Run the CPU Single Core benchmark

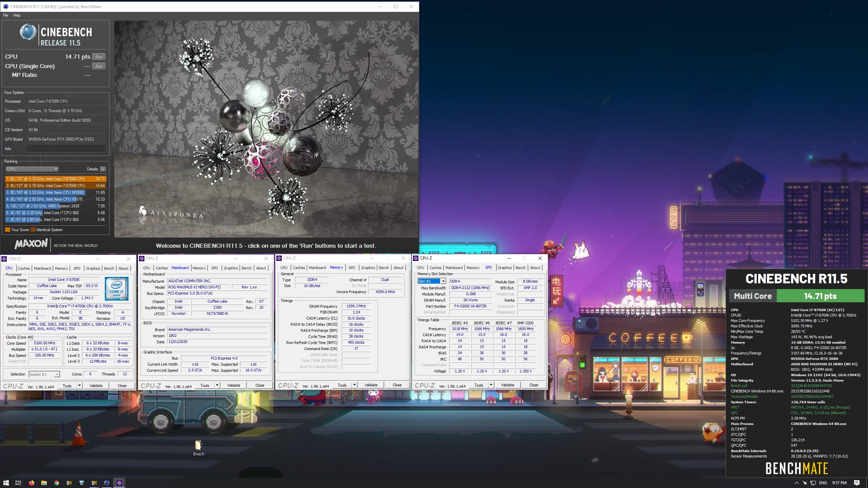point(99,66)
